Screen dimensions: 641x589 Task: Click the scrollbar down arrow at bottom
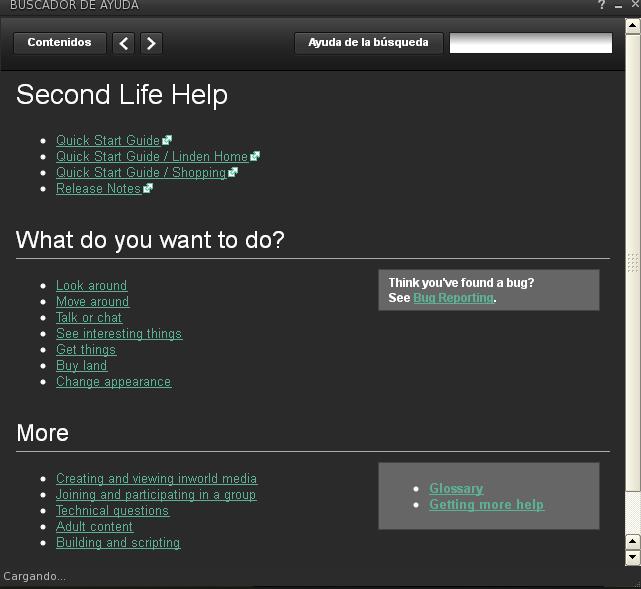coord(632,557)
